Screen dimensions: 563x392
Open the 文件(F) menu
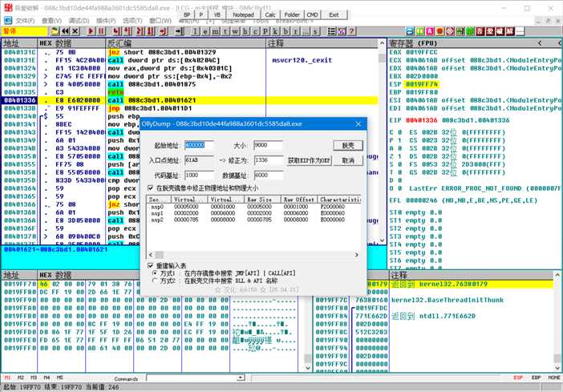(x=24, y=21)
